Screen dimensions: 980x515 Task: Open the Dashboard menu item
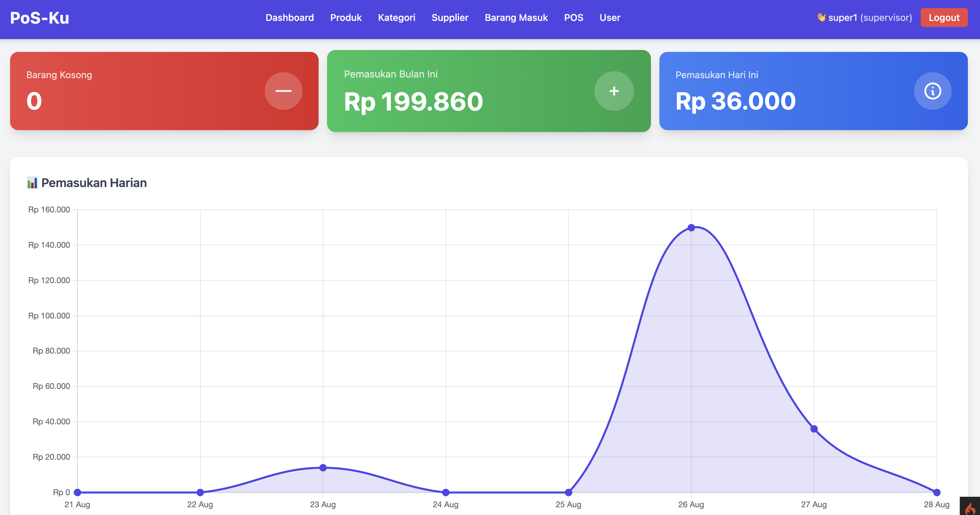(290, 18)
